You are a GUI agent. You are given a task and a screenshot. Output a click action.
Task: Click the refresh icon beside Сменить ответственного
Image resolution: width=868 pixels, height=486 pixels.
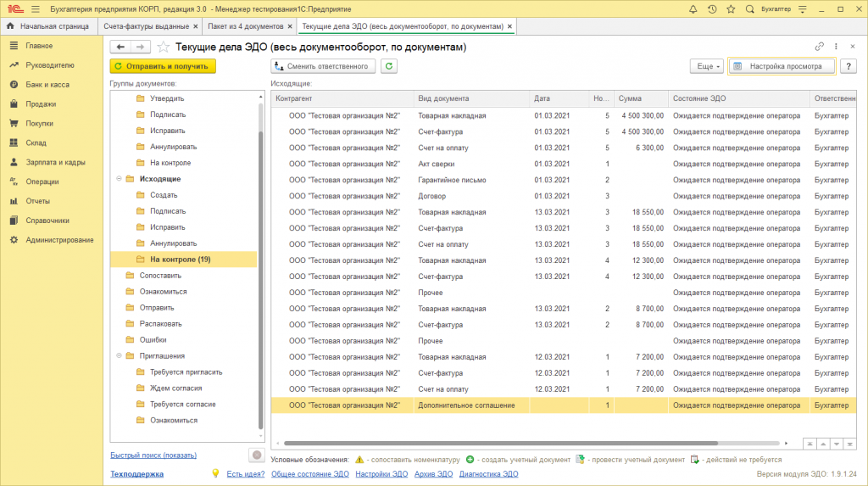pos(389,65)
